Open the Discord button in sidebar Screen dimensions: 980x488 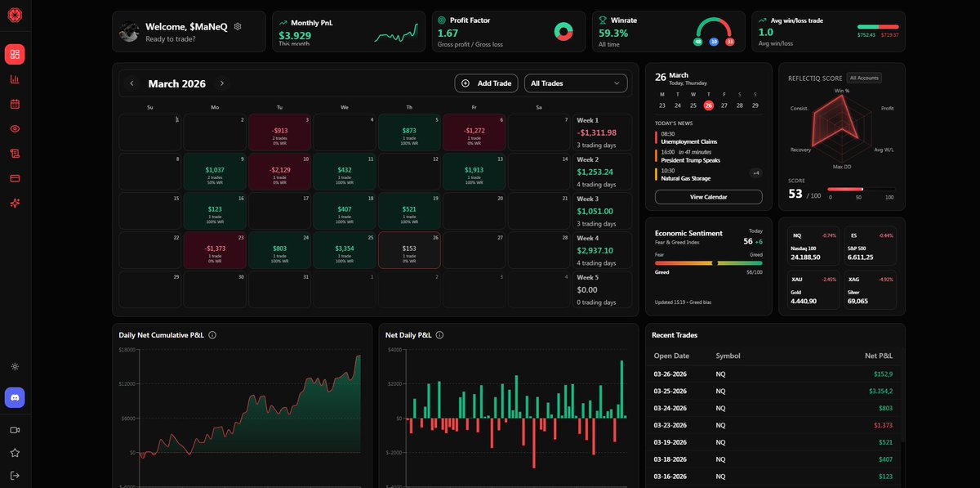pos(15,397)
